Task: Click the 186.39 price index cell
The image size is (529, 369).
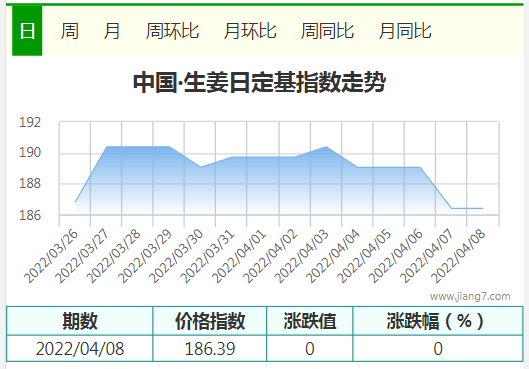Action: [210, 349]
